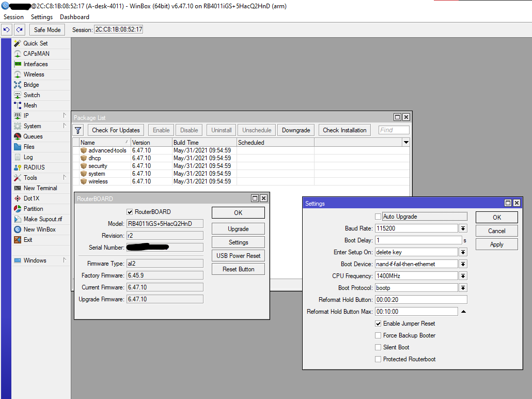Click Check For Updates button
This screenshot has height=399, width=532.
pyautogui.click(x=116, y=130)
